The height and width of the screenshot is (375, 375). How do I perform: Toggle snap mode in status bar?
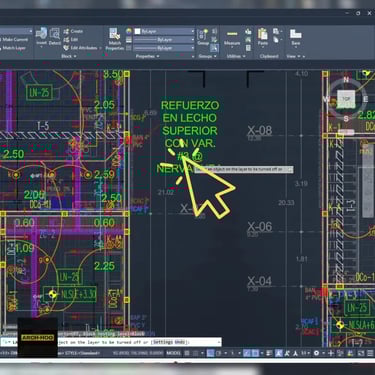pyautogui.click(x=196, y=353)
